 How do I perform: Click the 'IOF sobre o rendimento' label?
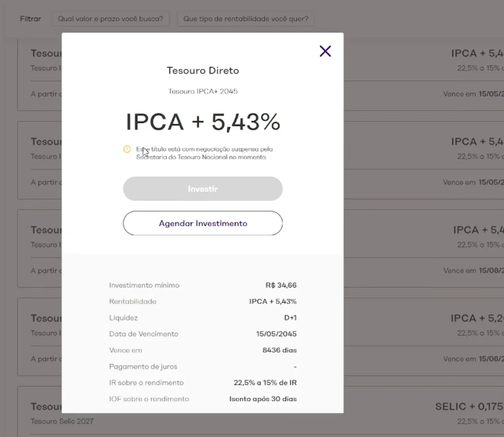[149, 399]
